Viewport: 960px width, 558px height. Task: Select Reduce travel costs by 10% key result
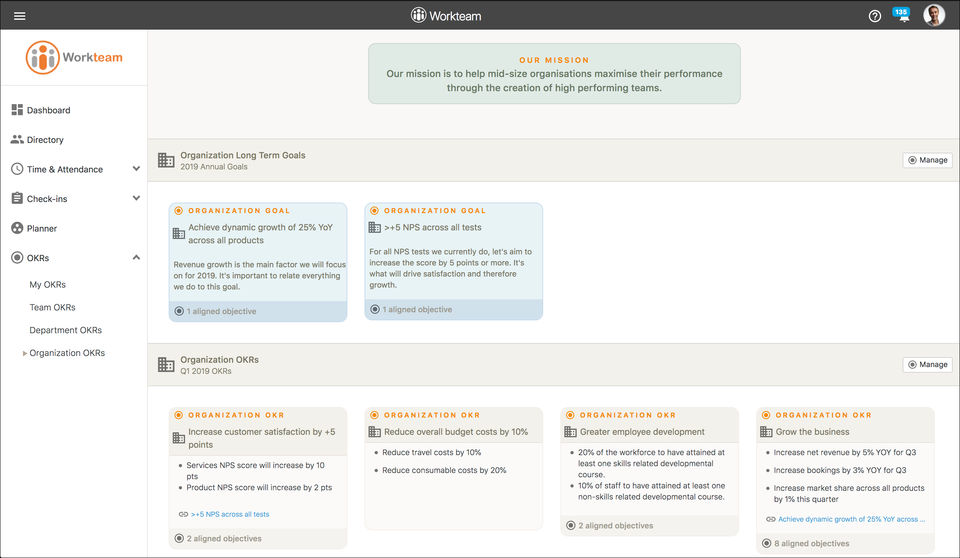[432, 453]
